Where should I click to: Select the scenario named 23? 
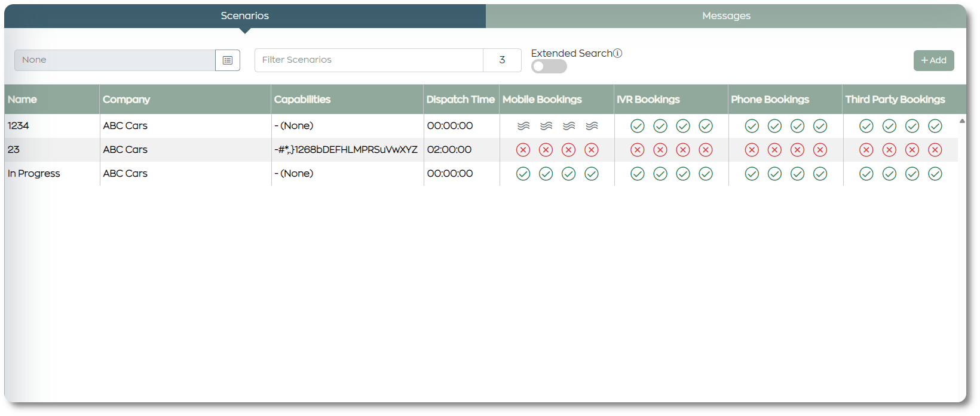point(14,150)
